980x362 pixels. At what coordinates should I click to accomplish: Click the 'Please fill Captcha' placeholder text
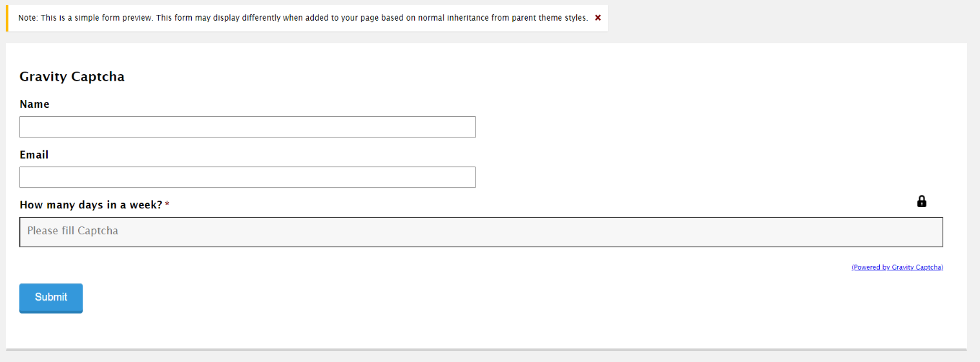point(72,230)
